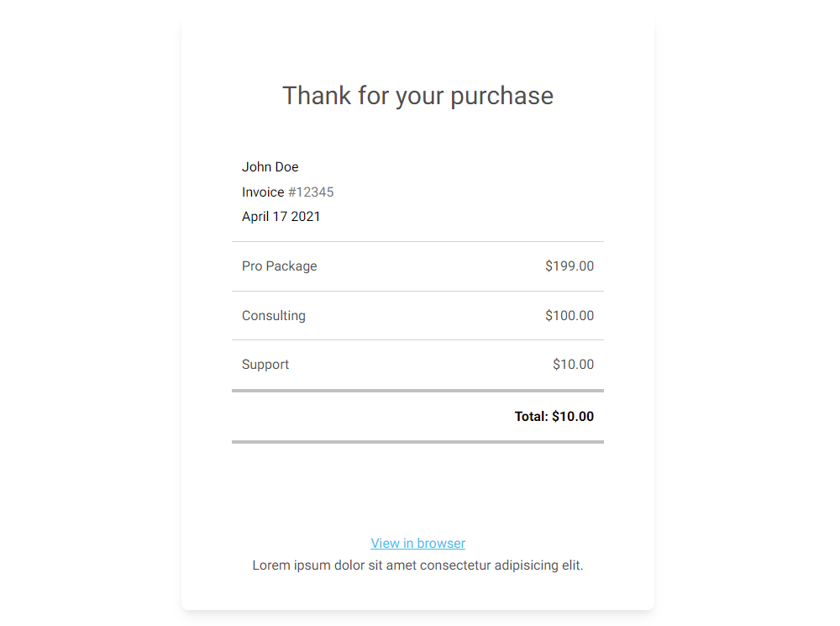Click the Total: $10.00 amount
Screen dimensions: 840x626
(x=554, y=417)
